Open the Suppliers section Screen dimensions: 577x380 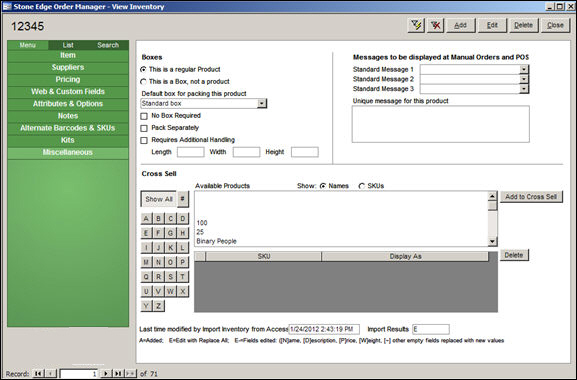tap(68, 67)
